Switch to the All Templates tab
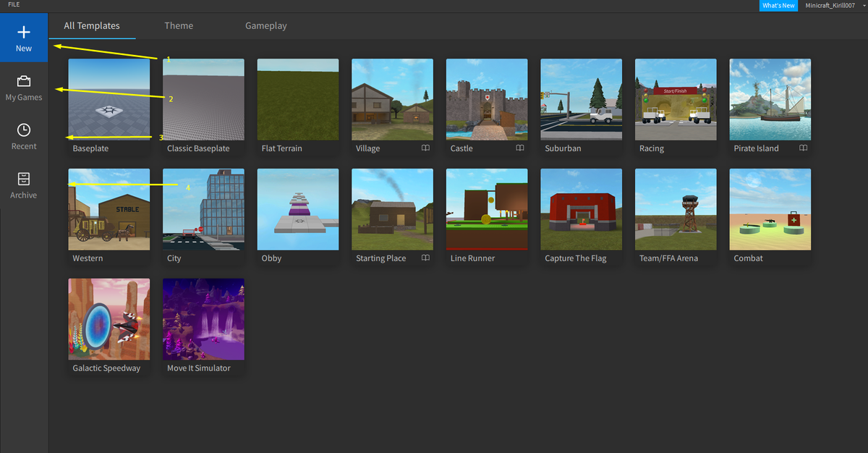 coord(92,25)
